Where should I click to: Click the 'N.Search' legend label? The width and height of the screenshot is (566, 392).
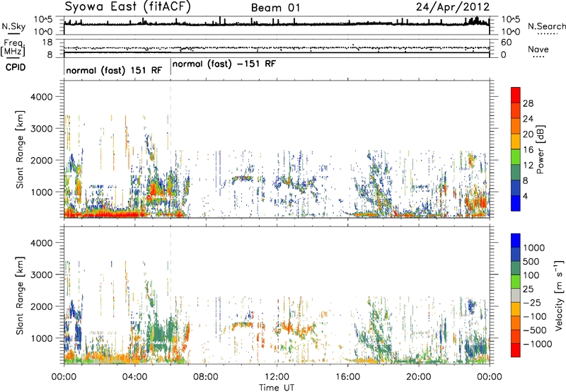click(x=547, y=26)
